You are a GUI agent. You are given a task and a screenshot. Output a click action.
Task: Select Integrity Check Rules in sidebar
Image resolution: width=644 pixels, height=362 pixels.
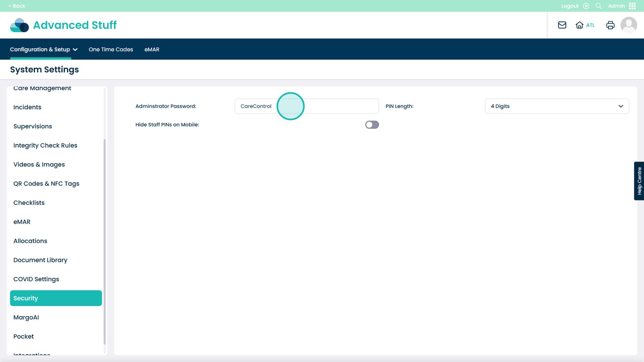coord(45,145)
